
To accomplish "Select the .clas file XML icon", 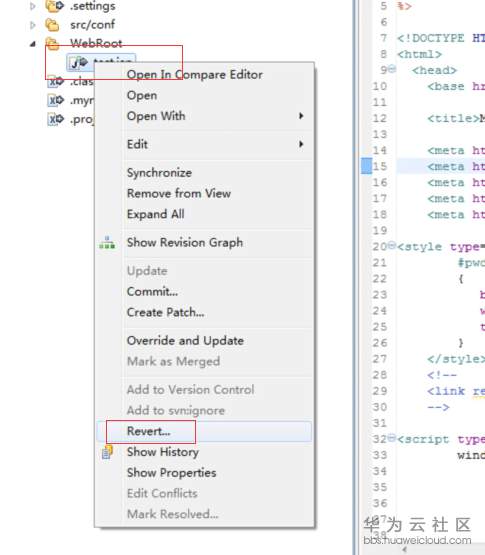I will coord(56,82).
